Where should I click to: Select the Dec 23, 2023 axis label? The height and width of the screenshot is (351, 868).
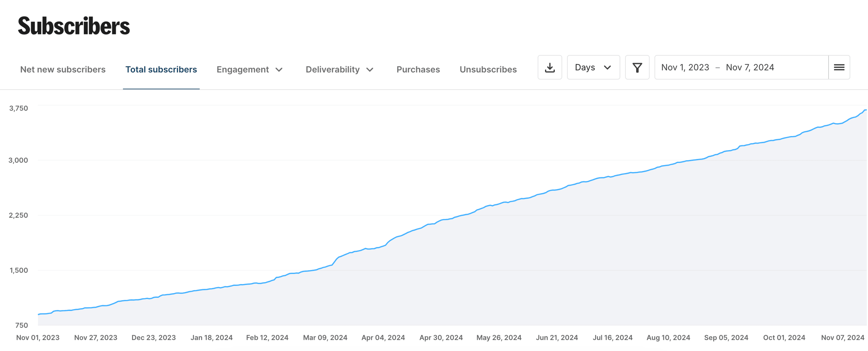pyautogui.click(x=154, y=338)
